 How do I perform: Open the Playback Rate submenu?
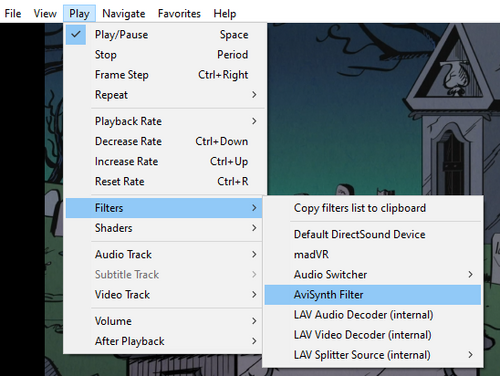(x=164, y=121)
